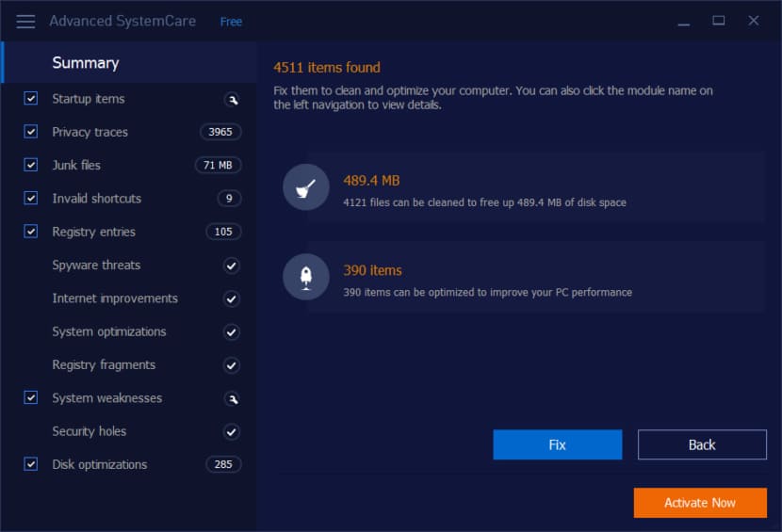The height and width of the screenshot is (532, 782).
Task: Disable the Junk files checkbox
Action: tap(31, 165)
